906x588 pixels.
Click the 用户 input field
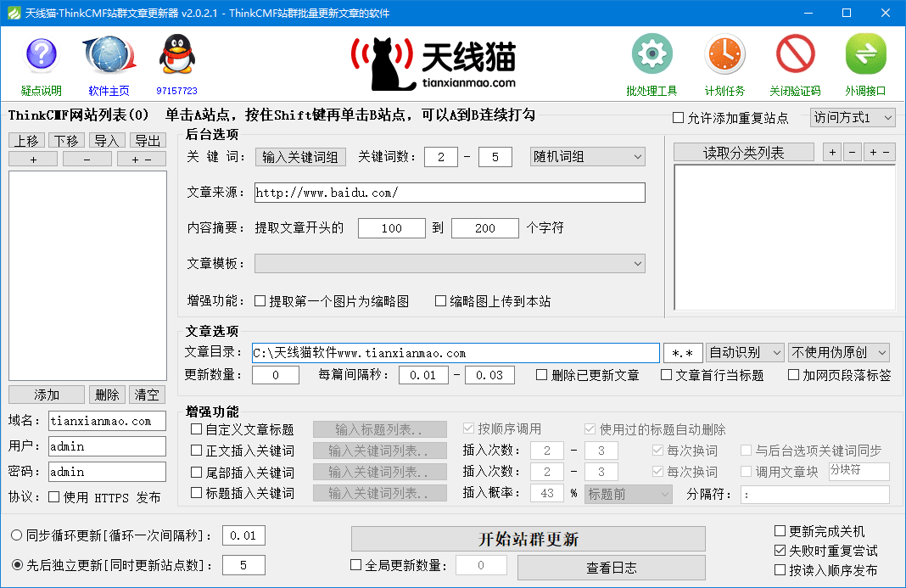tap(107, 446)
